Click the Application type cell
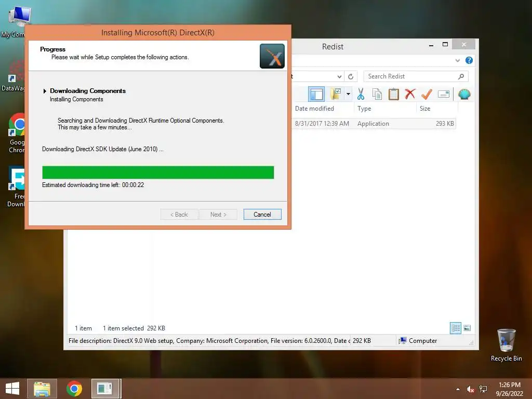This screenshot has width=532, height=399. [x=373, y=124]
